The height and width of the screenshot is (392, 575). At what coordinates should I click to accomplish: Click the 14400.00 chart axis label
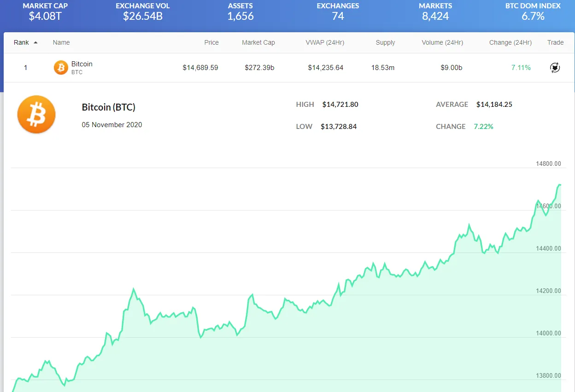(x=548, y=248)
